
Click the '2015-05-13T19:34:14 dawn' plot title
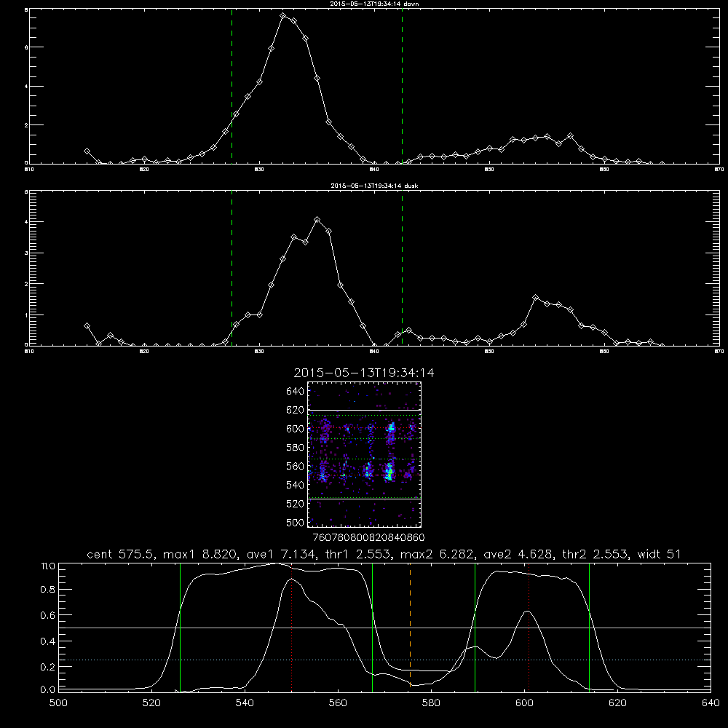coord(374,4)
